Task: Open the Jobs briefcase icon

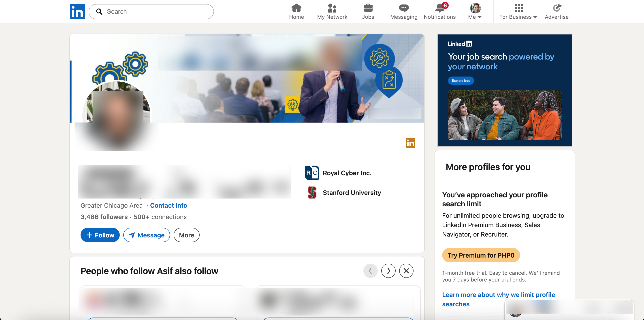Action: (x=368, y=8)
